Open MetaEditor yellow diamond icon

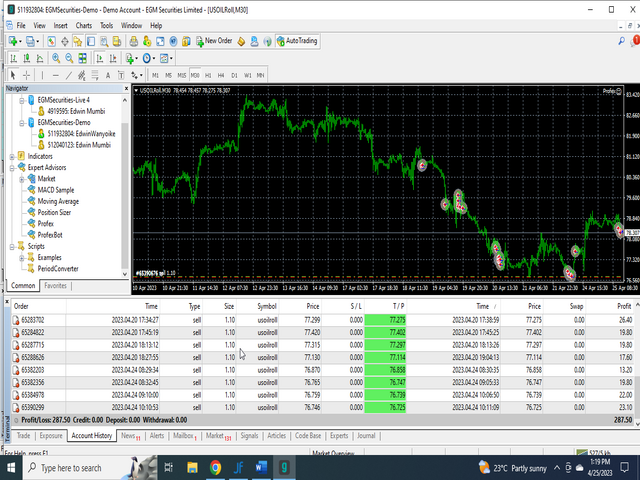coord(241,41)
